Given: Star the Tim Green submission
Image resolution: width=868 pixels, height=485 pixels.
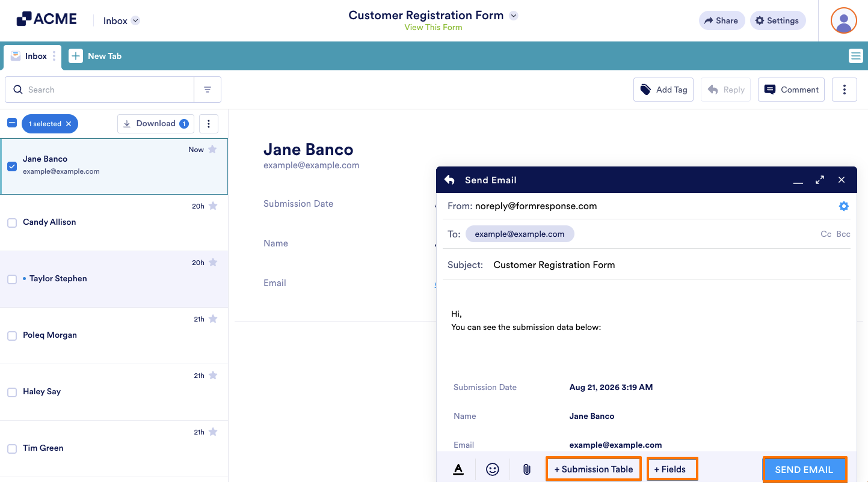Looking at the screenshot, I should click(212, 432).
